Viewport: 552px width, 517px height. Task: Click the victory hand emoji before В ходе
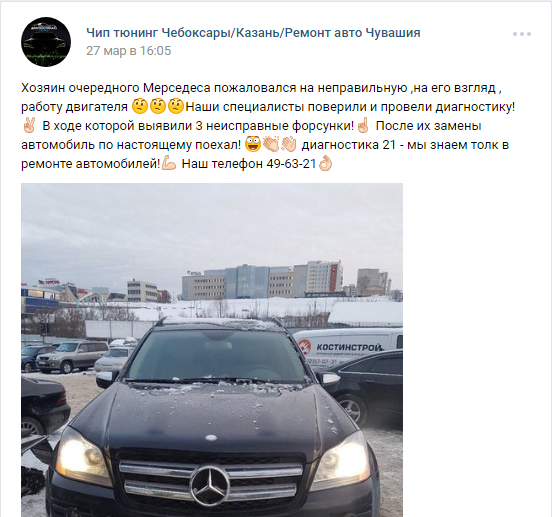tap(29, 125)
